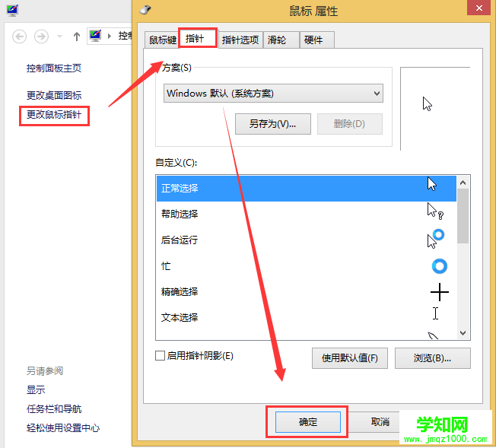Open the recent locations dropdown arrow
Image resolution: width=496 pixels, height=448 pixels.
click(x=59, y=37)
